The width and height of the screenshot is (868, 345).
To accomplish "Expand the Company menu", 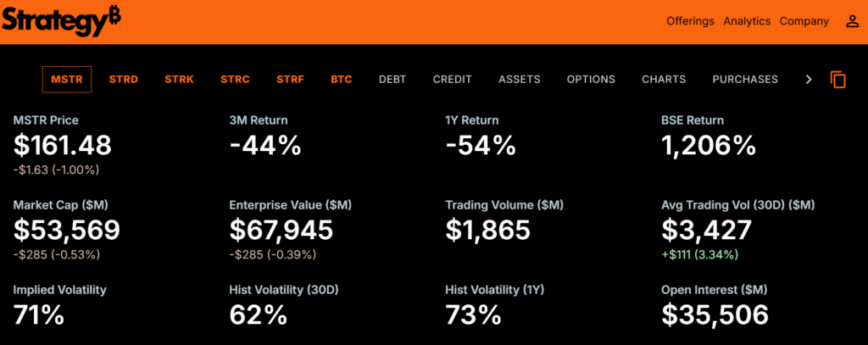I will coord(804,21).
